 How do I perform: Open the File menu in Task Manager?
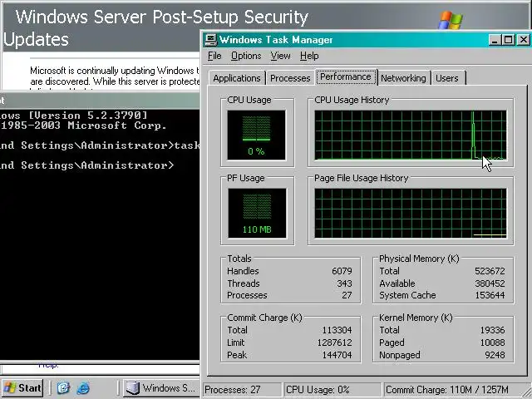(x=214, y=56)
